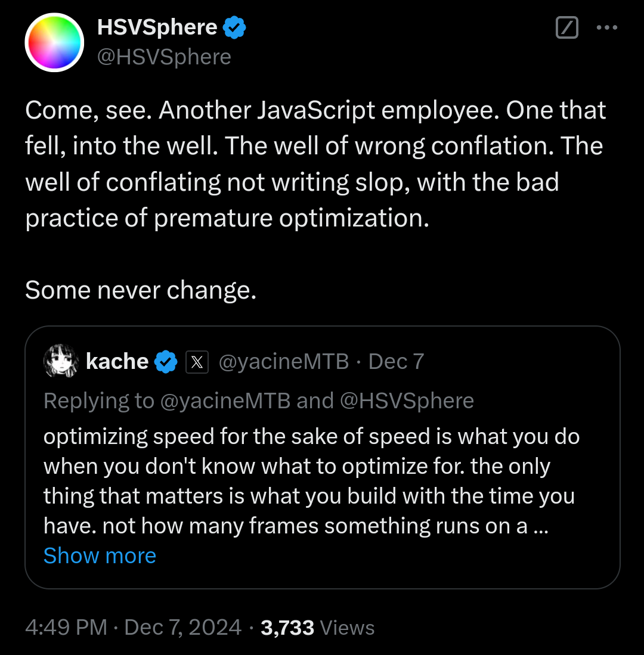Click the X affiliate badge beside kache
This screenshot has width=644, height=655.
point(197,362)
